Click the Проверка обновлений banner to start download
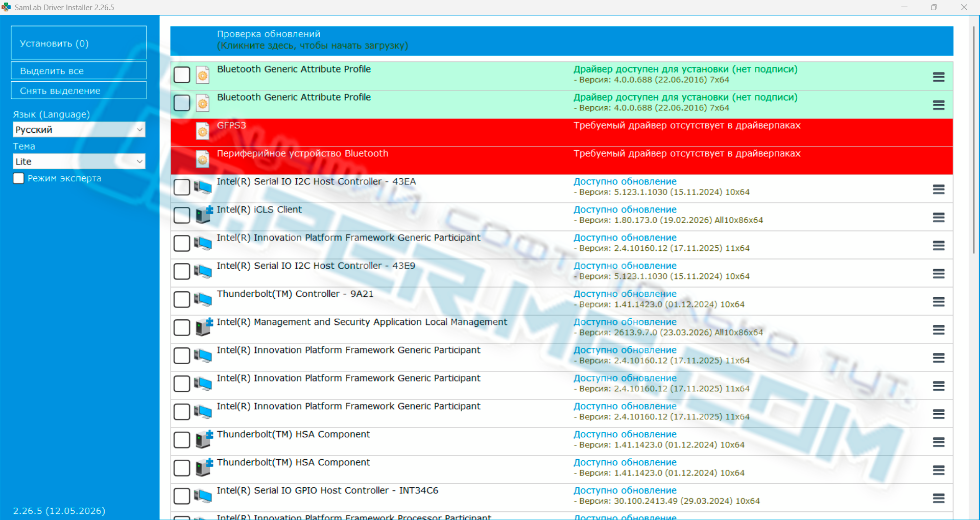Image resolution: width=980 pixels, height=520 pixels. tap(562, 40)
